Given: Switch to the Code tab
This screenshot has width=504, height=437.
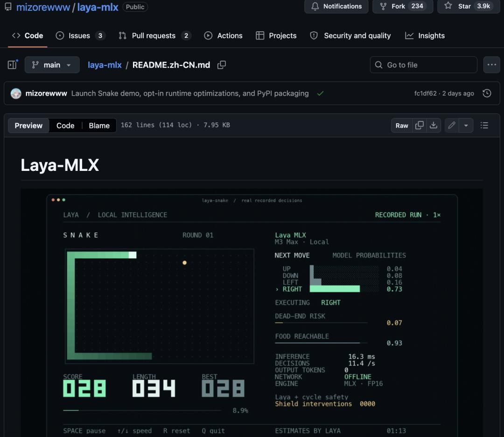Looking at the screenshot, I should (x=28, y=35).
